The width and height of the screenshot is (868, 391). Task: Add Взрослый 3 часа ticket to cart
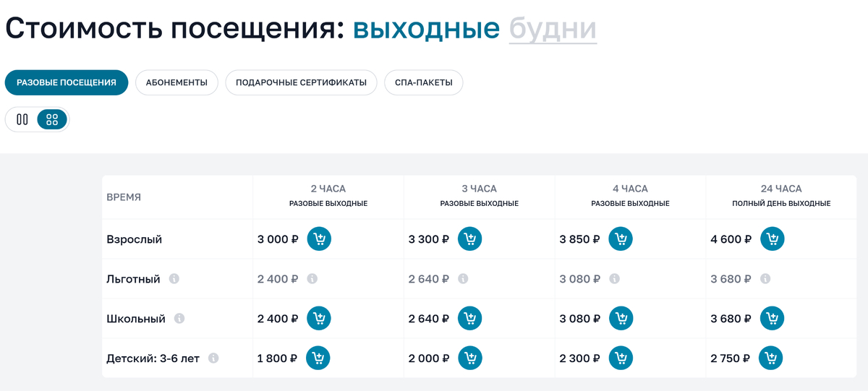(469, 239)
